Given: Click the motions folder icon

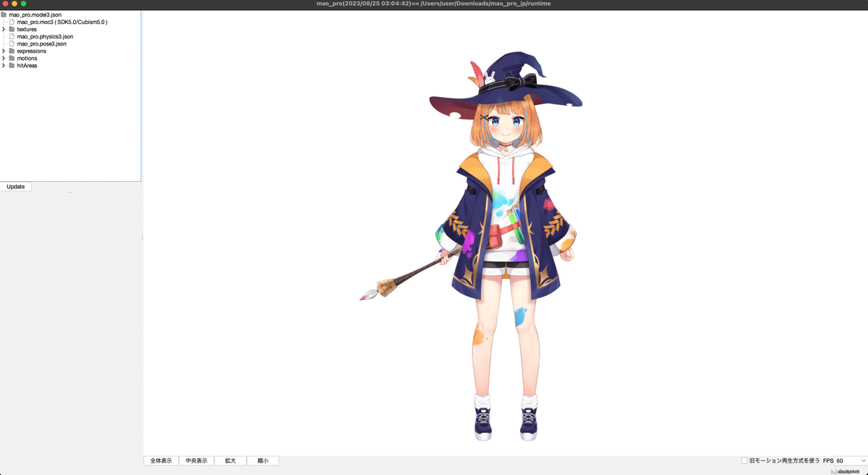Looking at the screenshot, I should tap(12, 58).
